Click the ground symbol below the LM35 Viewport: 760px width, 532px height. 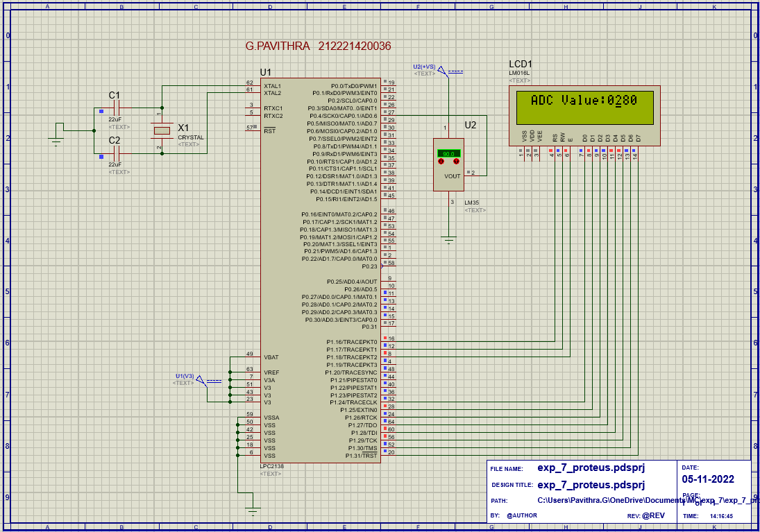tap(448, 239)
